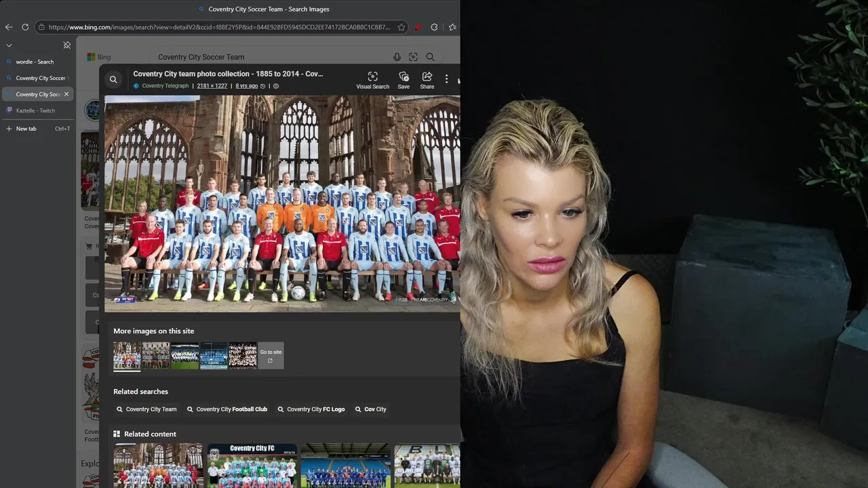Search related term Coventry City Team
The height and width of the screenshot is (488, 868).
[146, 409]
